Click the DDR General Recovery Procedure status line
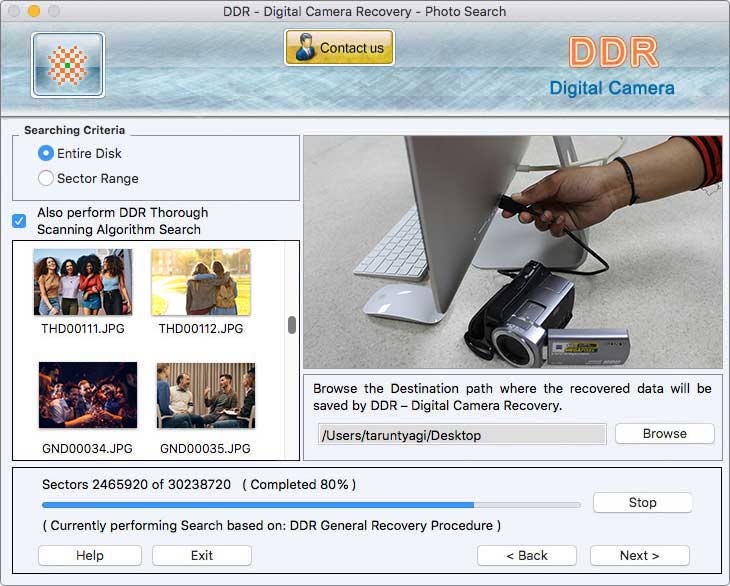Image resolution: width=730 pixels, height=586 pixels. pos(271,525)
